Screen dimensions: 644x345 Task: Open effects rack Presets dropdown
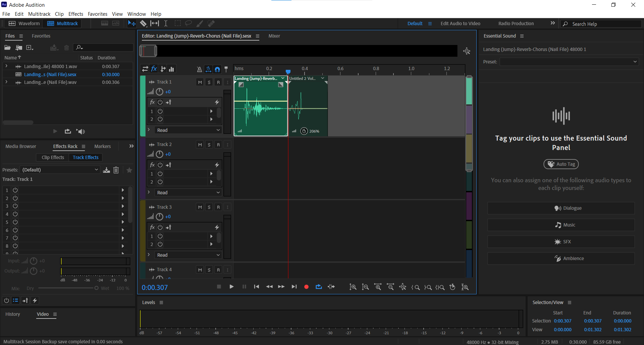pyautogui.click(x=60, y=170)
